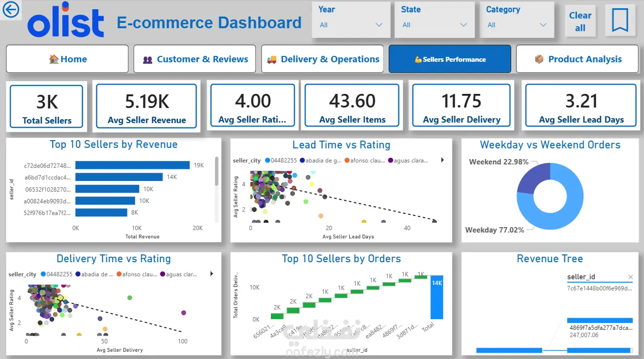644x359 pixels.
Task: Click 04482255 legend item in Delivery Time chart
Action: point(57,274)
